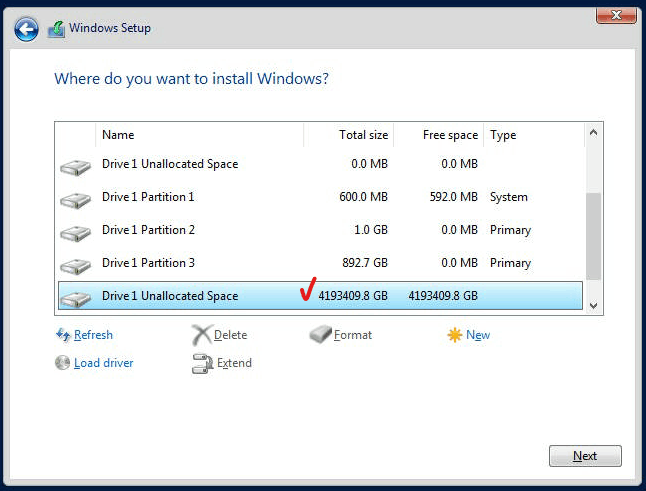Go back using the blue arrow button
Screen dimensions: 646x491
(26, 29)
